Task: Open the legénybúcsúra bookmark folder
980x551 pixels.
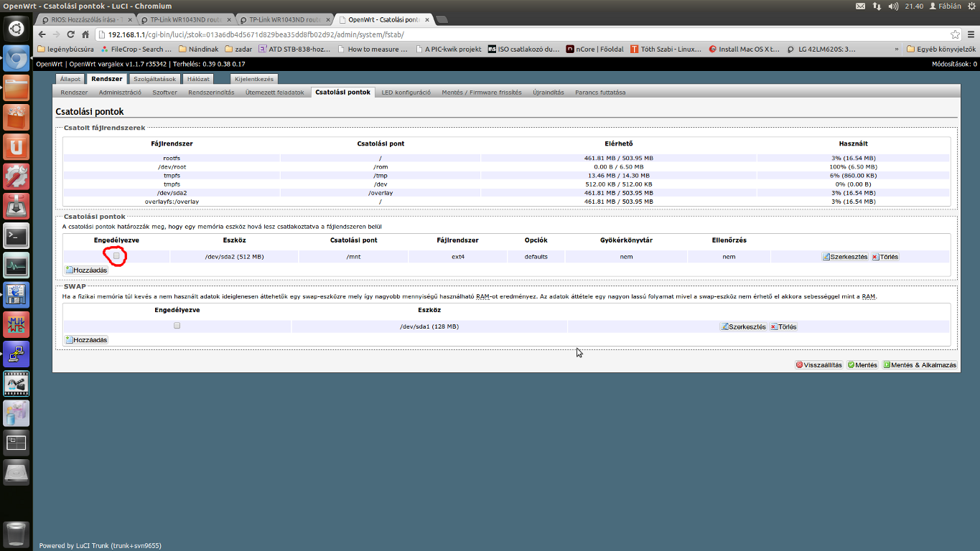Action: (x=65, y=50)
